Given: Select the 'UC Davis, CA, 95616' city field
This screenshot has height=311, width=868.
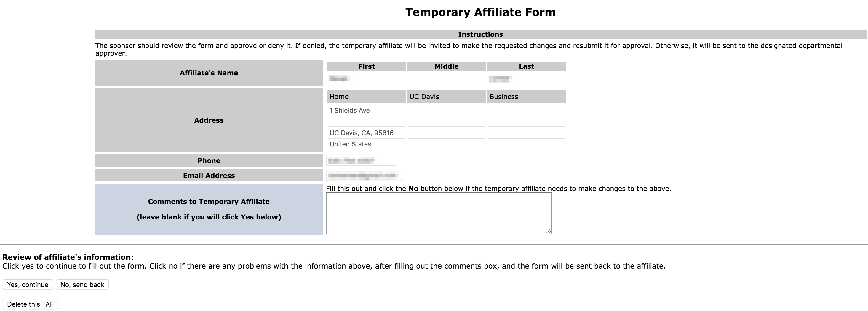Looking at the screenshot, I should (x=366, y=133).
